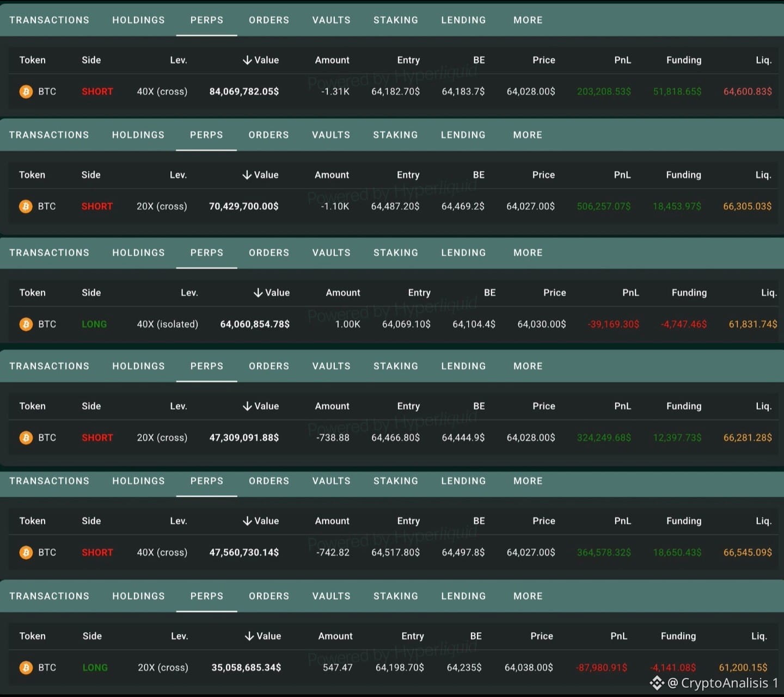This screenshot has width=784, height=697.
Task: Click the Value sort arrow above 47,309,091.88$
Action: [x=247, y=406]
